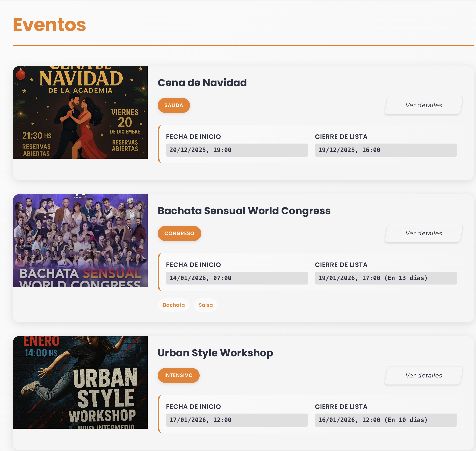Open Ver detalles for Cena de Navidad
The height and width of the screenshot is (451, 476).
(x=423, y=105)
